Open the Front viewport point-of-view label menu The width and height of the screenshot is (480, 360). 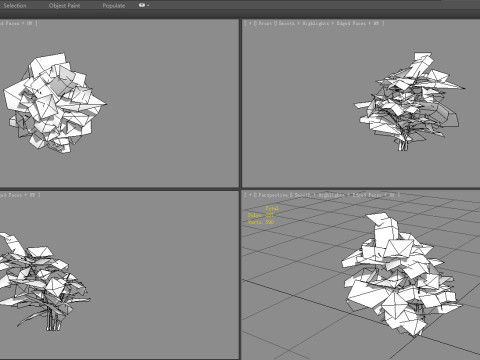click(265, 23)
